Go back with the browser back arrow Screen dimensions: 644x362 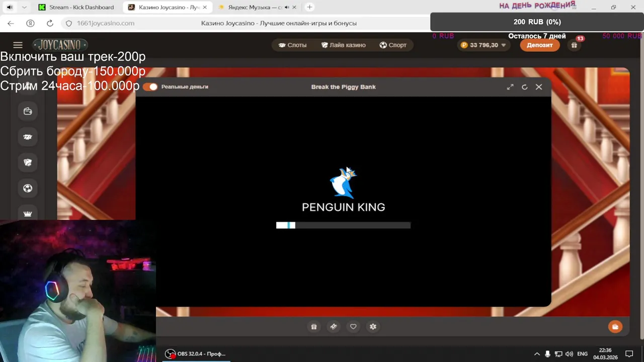coord(11,23)
